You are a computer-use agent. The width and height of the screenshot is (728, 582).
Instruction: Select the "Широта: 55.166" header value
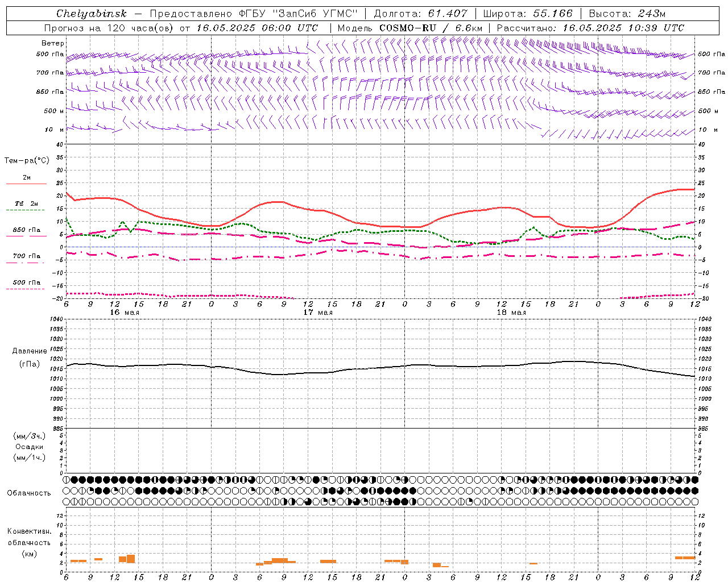tap(527, 14)
